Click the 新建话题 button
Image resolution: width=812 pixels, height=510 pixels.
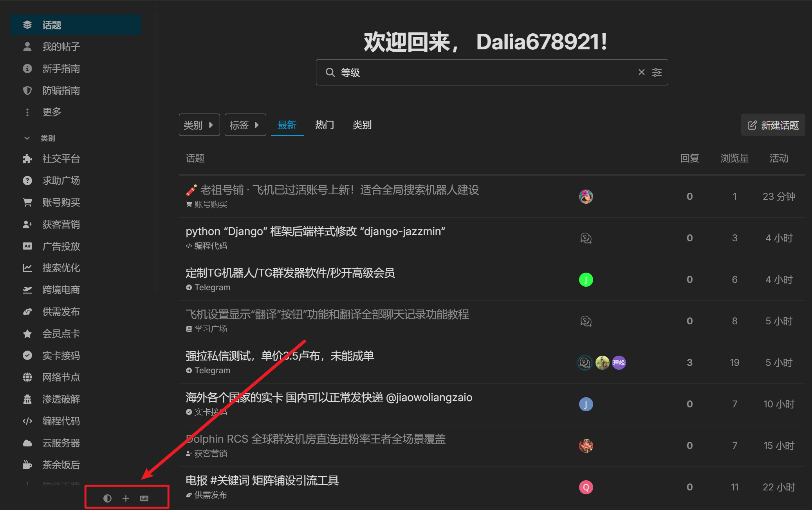click(x=773, y=125)
